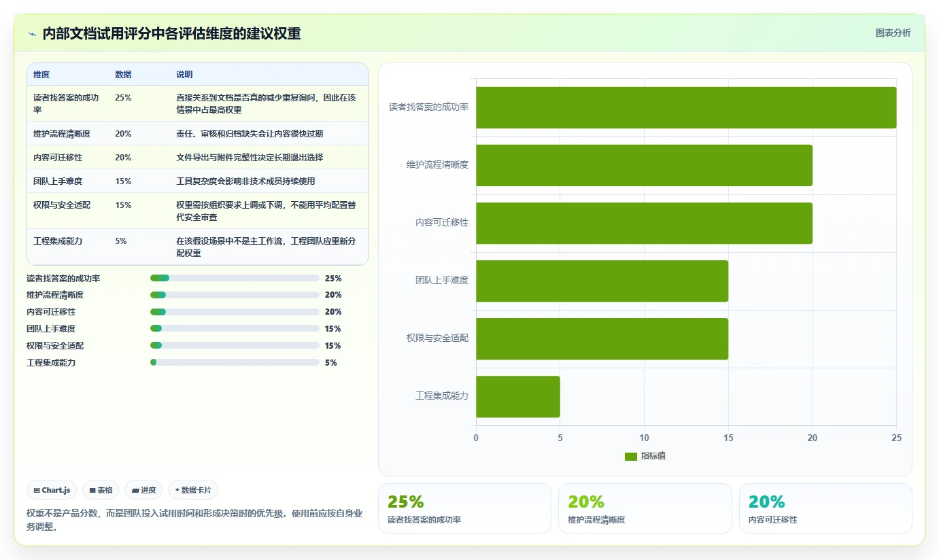
Task: Click the description starting 在该假设场景中
Action: 266,247
